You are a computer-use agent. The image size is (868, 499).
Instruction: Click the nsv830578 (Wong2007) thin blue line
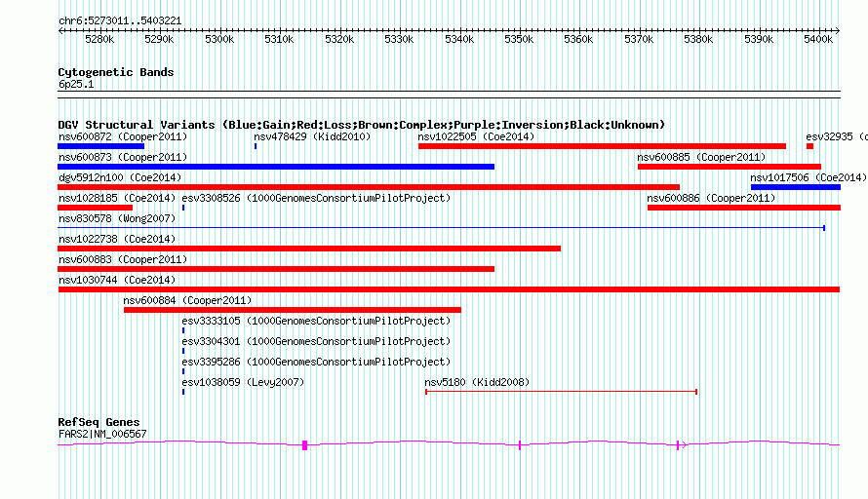[441, 228]
